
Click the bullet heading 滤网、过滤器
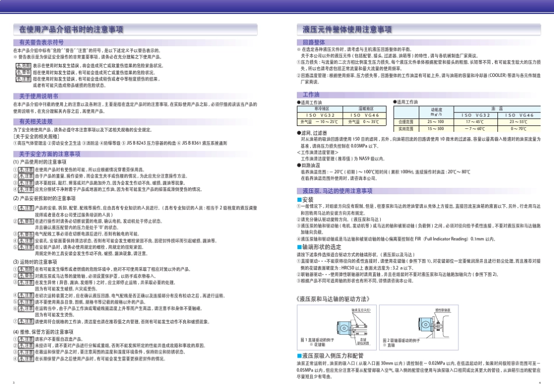pyautogui.click(x=312, y=133)
